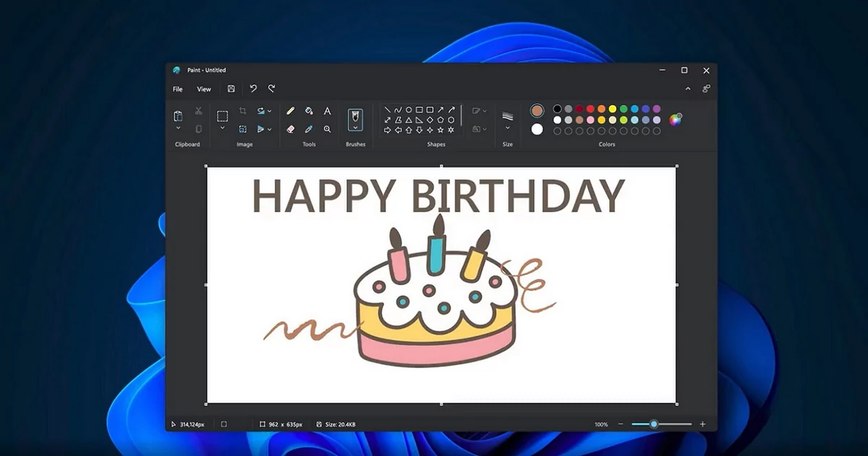Select the Text tool
Image resolution: width=868 pixels, height=456 pixels.
[x=327, y=110]
